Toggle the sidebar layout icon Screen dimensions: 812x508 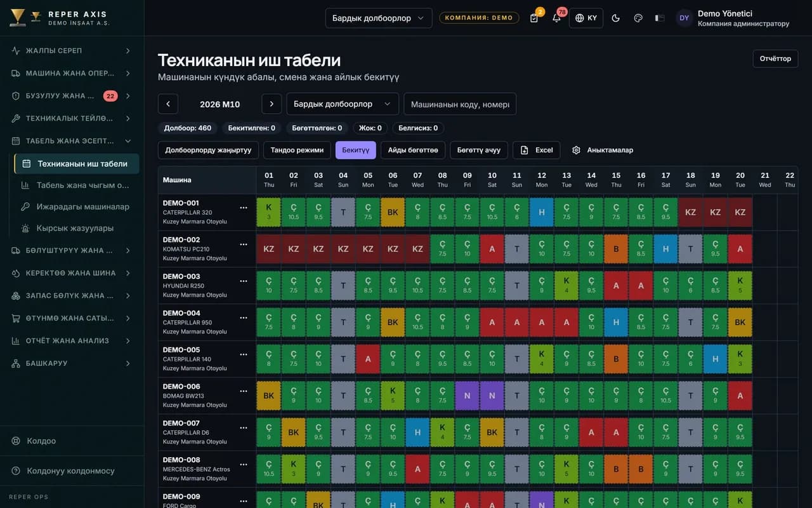[660, 18]
